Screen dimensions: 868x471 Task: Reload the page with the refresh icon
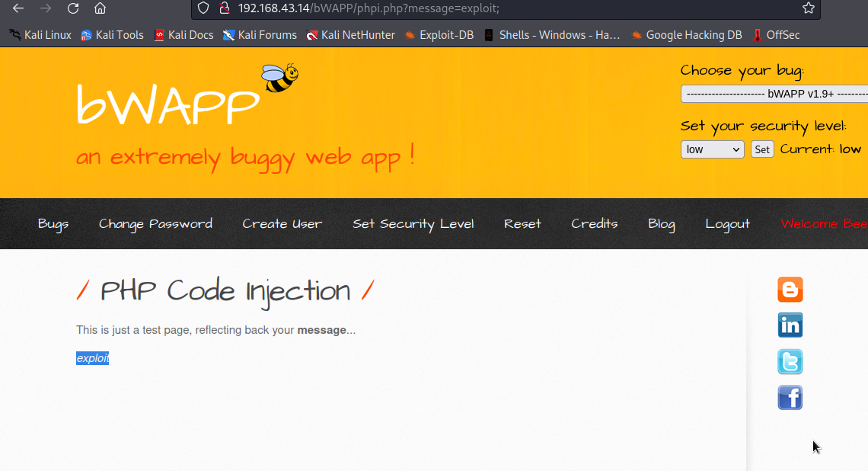(x=73, y=8)
